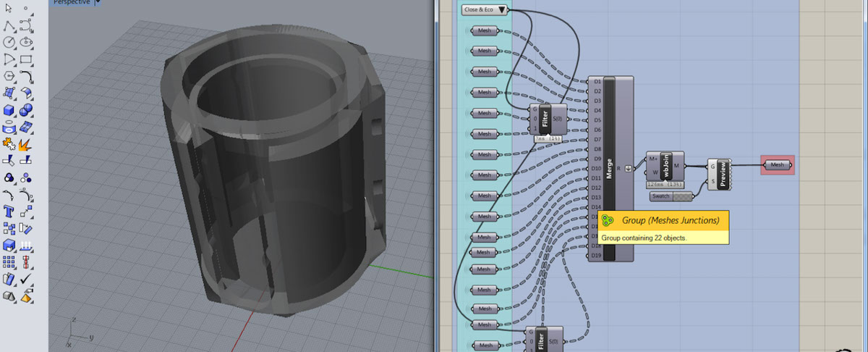Click the Boolean union spheres icon
This screenshot has width=868, height=352.
pos(27,110)
